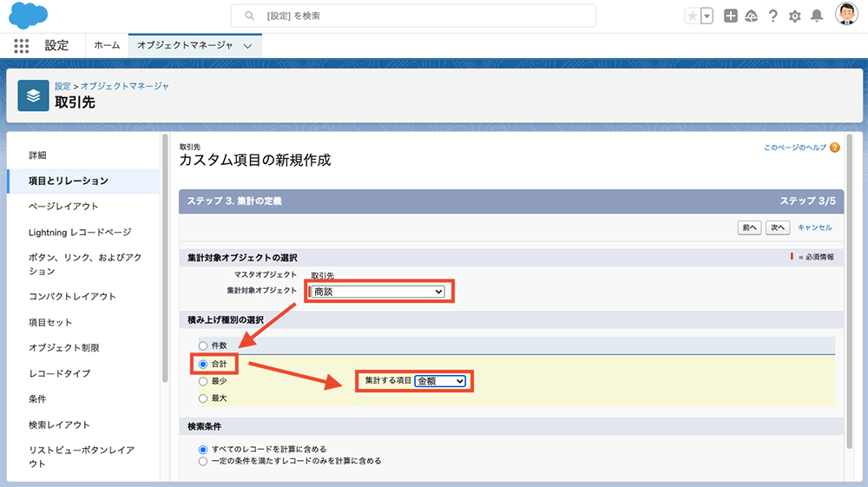The height and width of the screenshot is (487, 868).
Task: Select the 件数 radio button
Action: 203,346
